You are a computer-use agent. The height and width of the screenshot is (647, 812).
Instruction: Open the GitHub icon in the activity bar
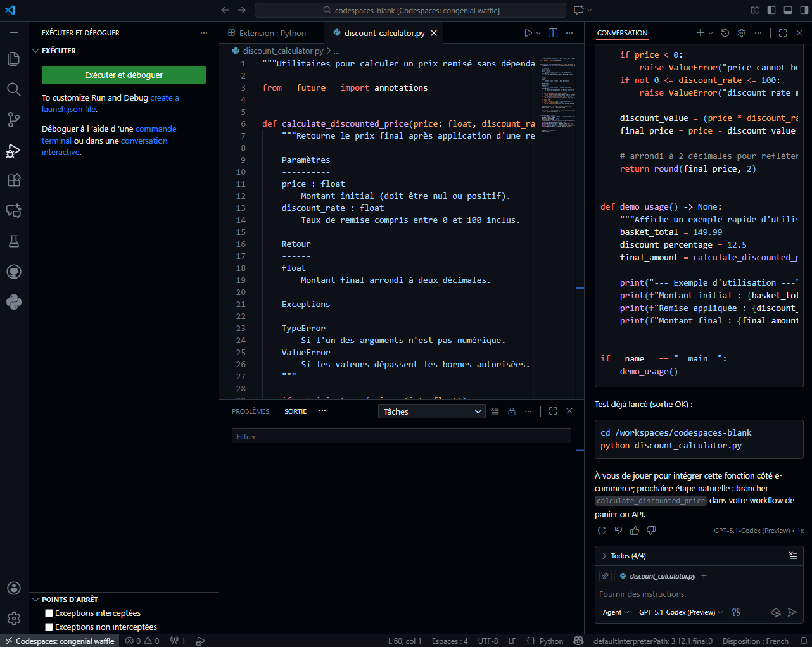click(x=14, y=272)
